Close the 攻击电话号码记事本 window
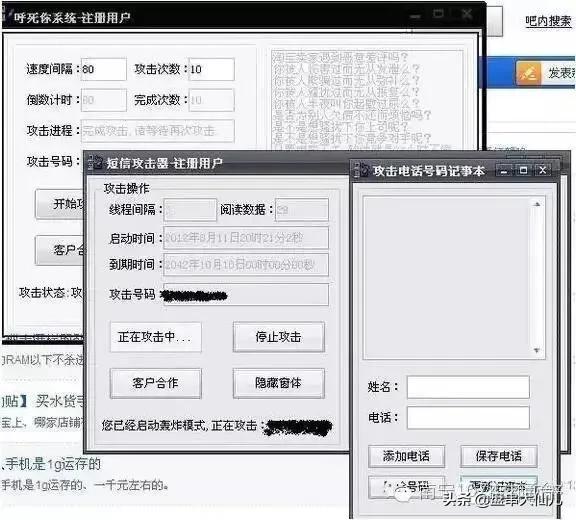 pyautogui.click(x=543, y=170)
